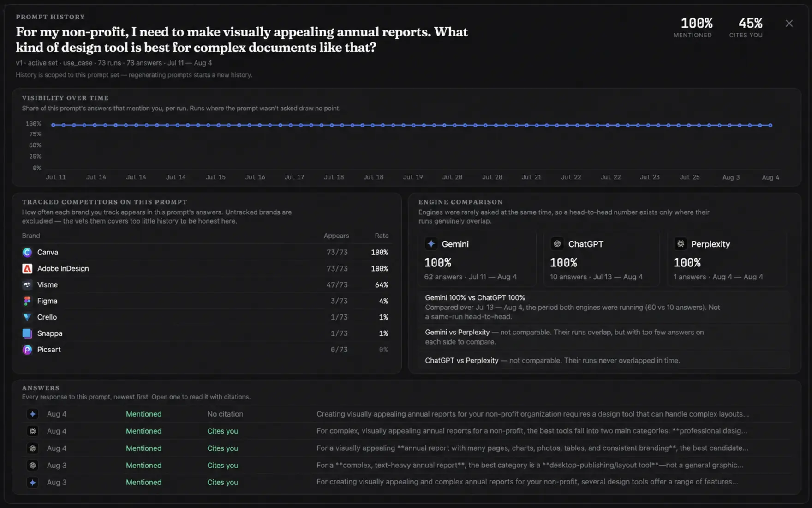
Task: Select the Crello brand icon
Action: coord(27,317)
